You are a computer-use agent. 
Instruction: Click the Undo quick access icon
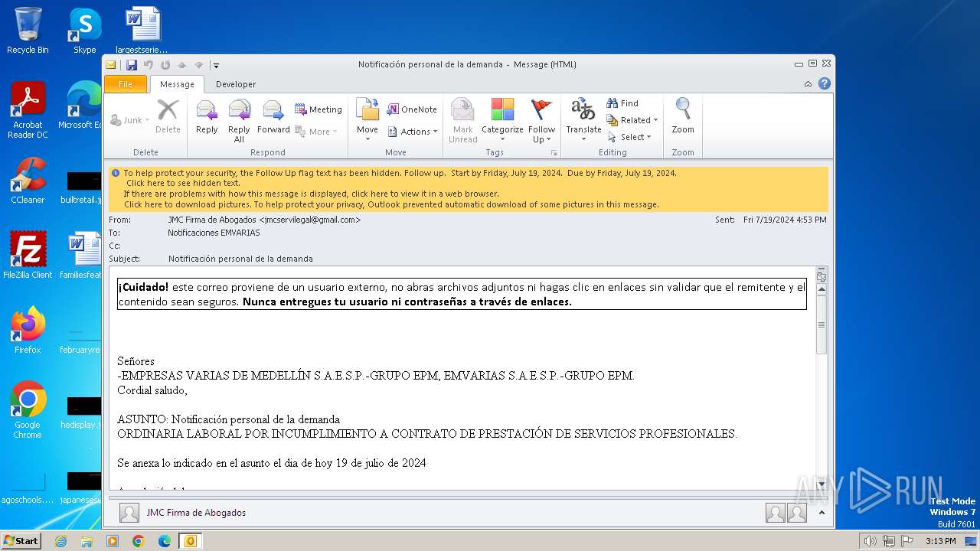[x=149, y=65]
